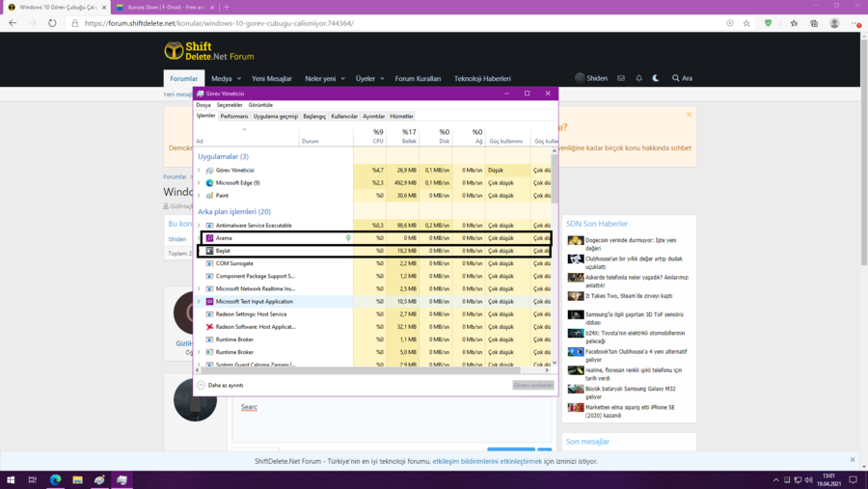Screen dimensions: 868x489
Task: Expand Microsoft Network Realtime Ins... row
Action: (x=199, y=288)
